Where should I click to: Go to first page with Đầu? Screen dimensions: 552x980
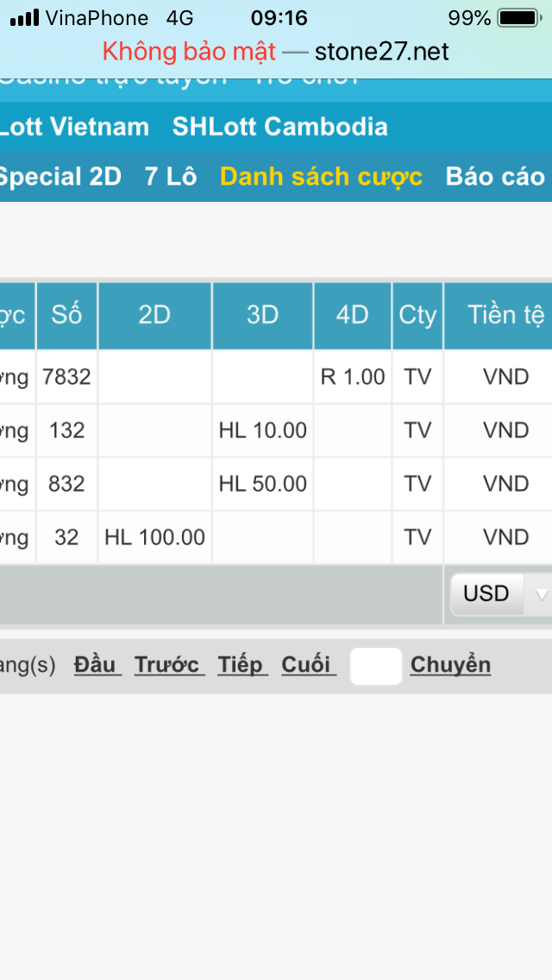point(97,665)
